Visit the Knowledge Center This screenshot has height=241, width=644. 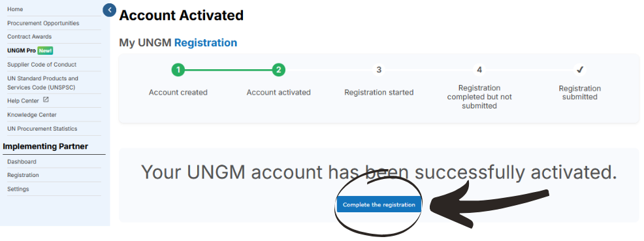[32, 114]
